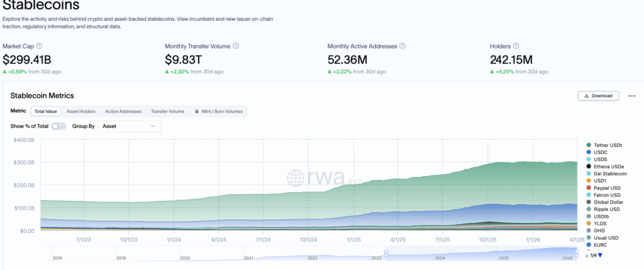Click the Download button
This screenshot has height=270, width=644.
(x=599, y=95)
